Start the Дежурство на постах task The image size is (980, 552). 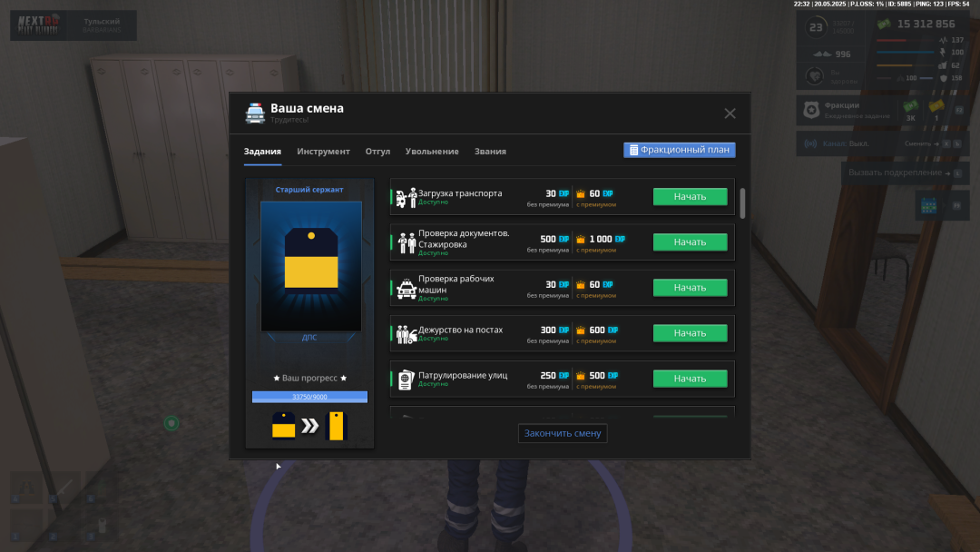point(690,333)
